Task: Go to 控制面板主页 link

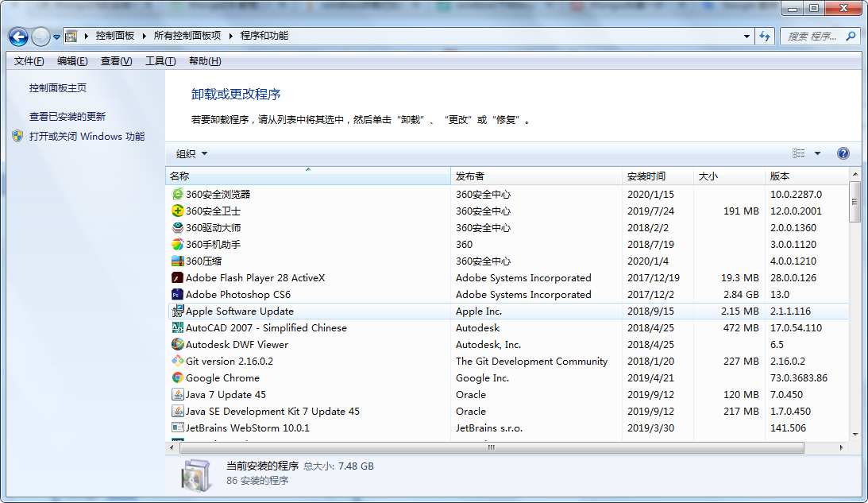Action: point(57,88)
